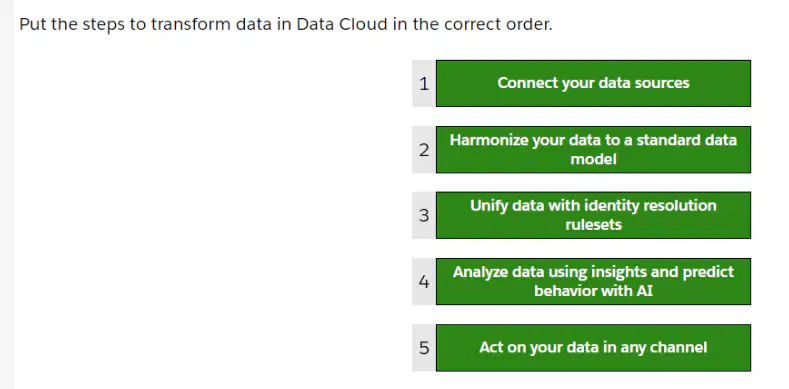Select the 'Connect your data sources' step
This screenshot has height=389, width=789.
(593, 83)
